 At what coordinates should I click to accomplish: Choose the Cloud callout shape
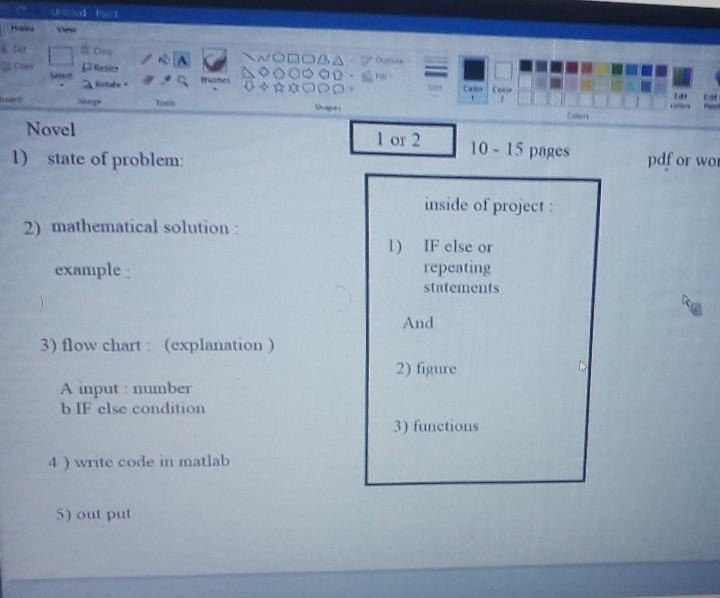pyautogui.click(x=338, y=89)
